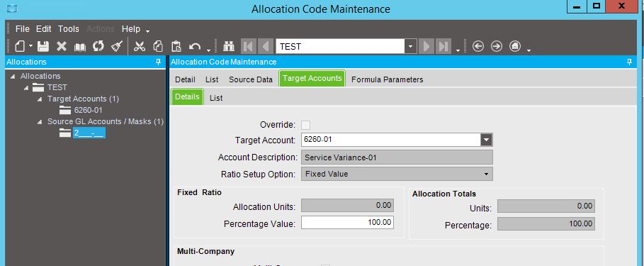Select the 2___-__ mask tree item
This screenshot has height=266, width=644.
coord(89,133)
